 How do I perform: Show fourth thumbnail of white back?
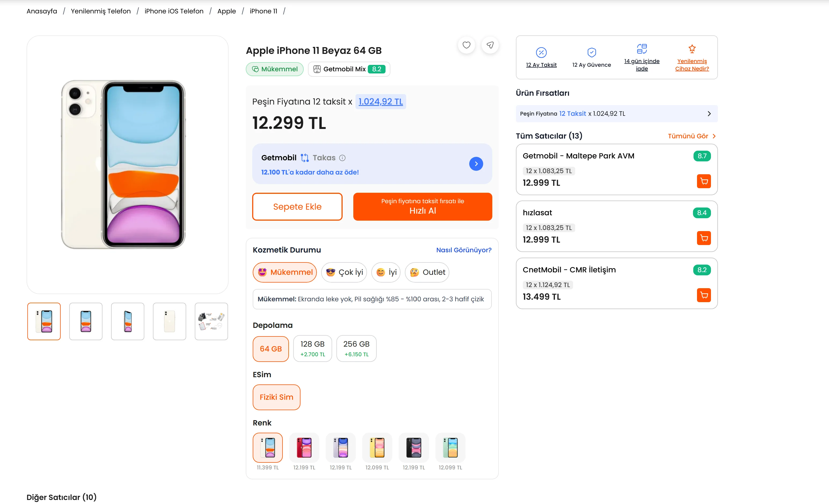(x=169, y=321)
